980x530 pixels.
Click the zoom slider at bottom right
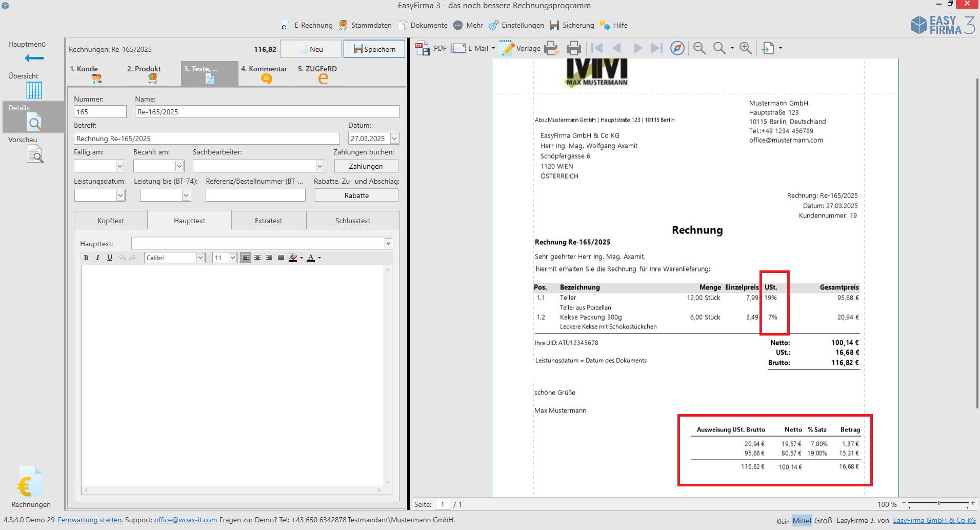[938, 503]
